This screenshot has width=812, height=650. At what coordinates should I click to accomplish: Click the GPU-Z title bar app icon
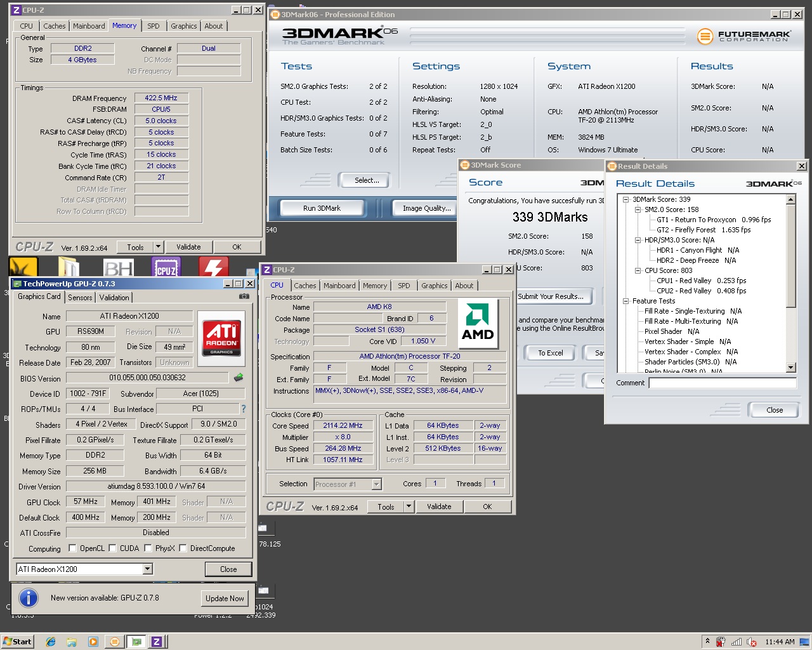point(17,284)
